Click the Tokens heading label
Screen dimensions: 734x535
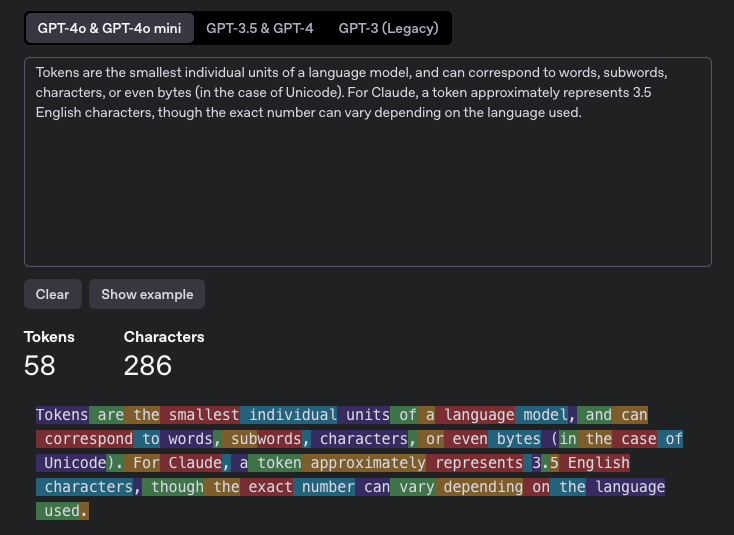click(x=49, y=337)
